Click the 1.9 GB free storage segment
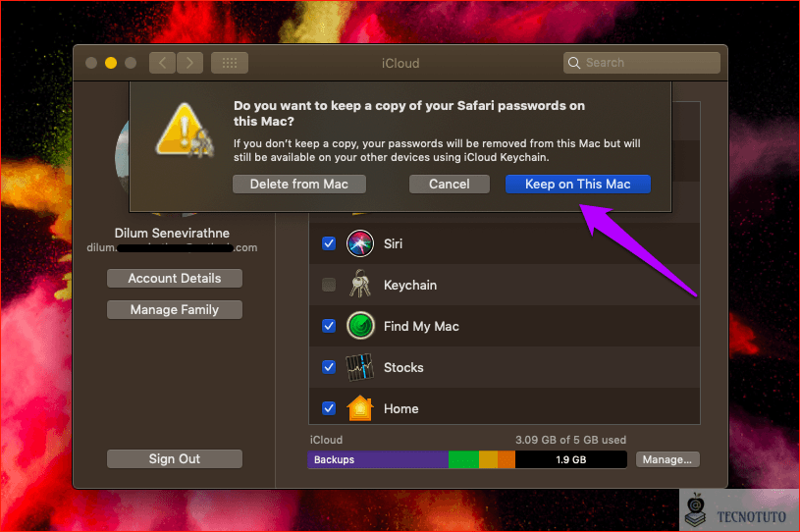This screenshot has width=800, height=532. pyautogui.click(x=571, y=459)
